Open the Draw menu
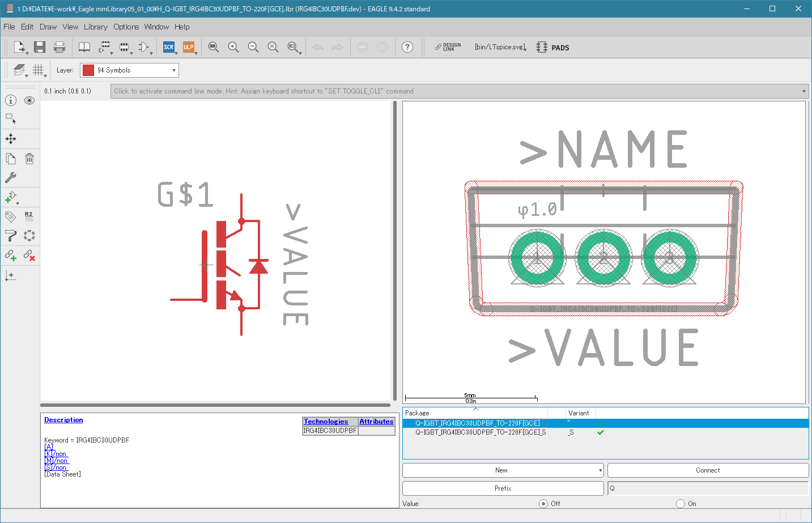 point(48,27)
